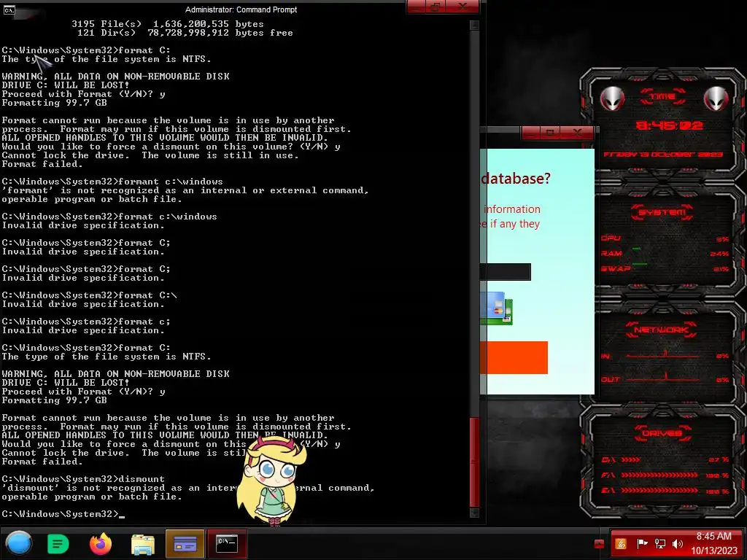This screenshot has width=747, height=560.
Task: Click the "'formant' is not recognized" line
Action: point(185,190)
